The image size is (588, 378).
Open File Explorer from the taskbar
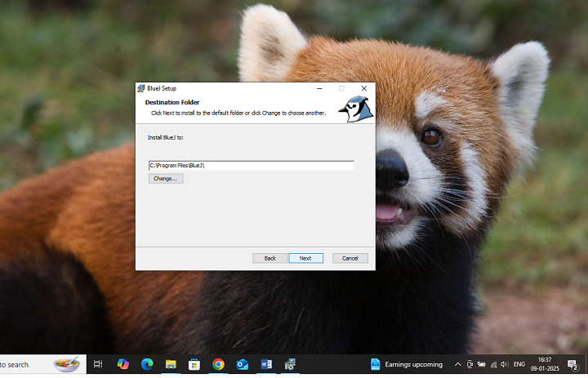pos(171,364)
